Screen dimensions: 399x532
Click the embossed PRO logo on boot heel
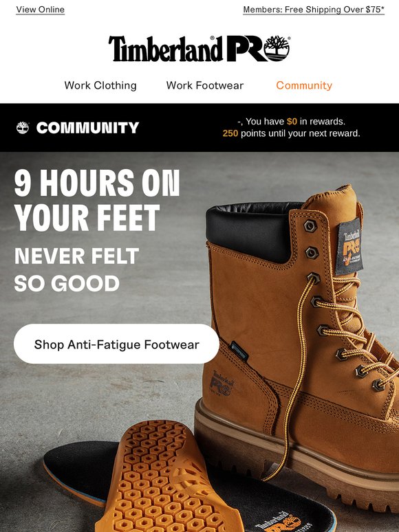point(222,384)
